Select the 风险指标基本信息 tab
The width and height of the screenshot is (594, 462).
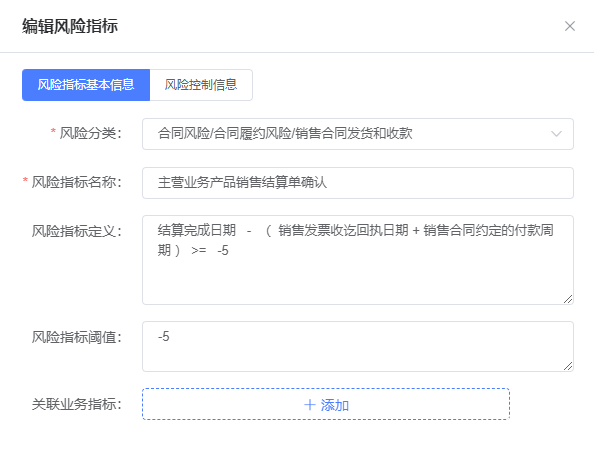coord(86,85)
